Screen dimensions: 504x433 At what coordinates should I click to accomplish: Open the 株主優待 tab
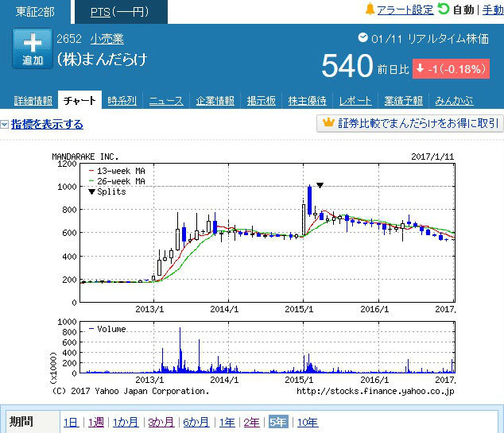point(308,101)
